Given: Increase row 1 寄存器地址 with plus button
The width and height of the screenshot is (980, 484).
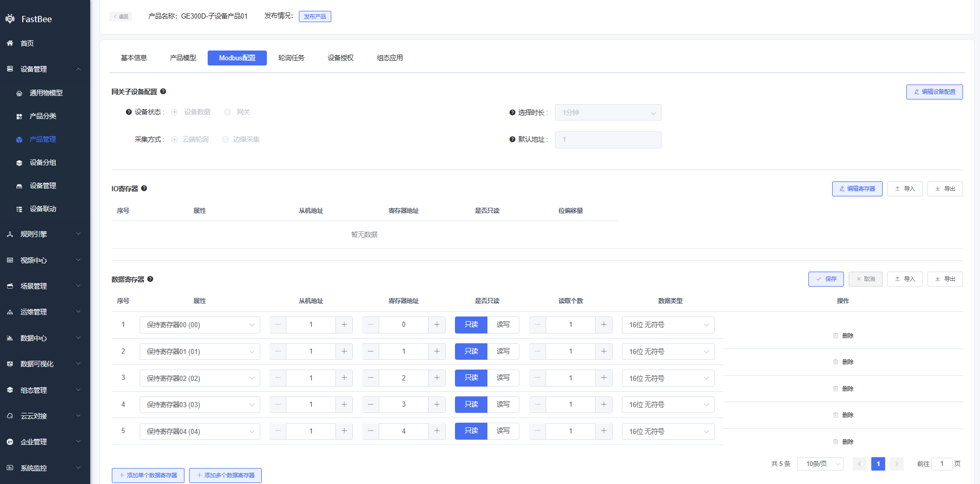Looking at the screenshot, I should 436,325.
